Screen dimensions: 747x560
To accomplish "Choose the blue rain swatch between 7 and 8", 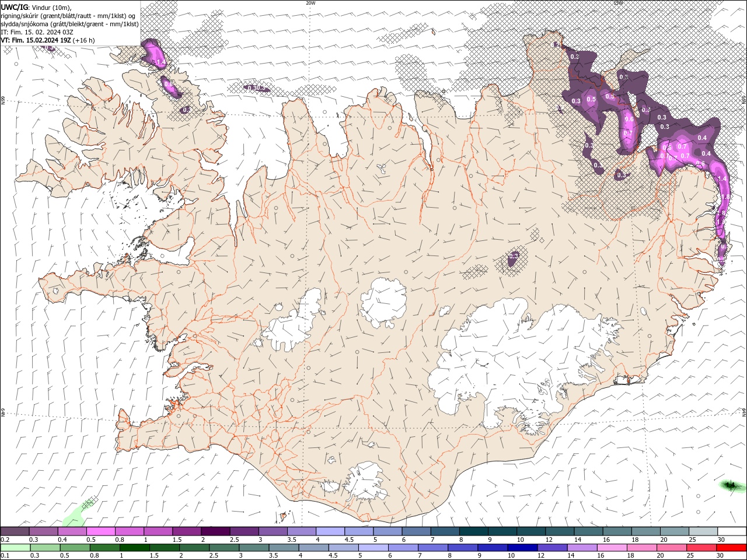I will point(432,548).
